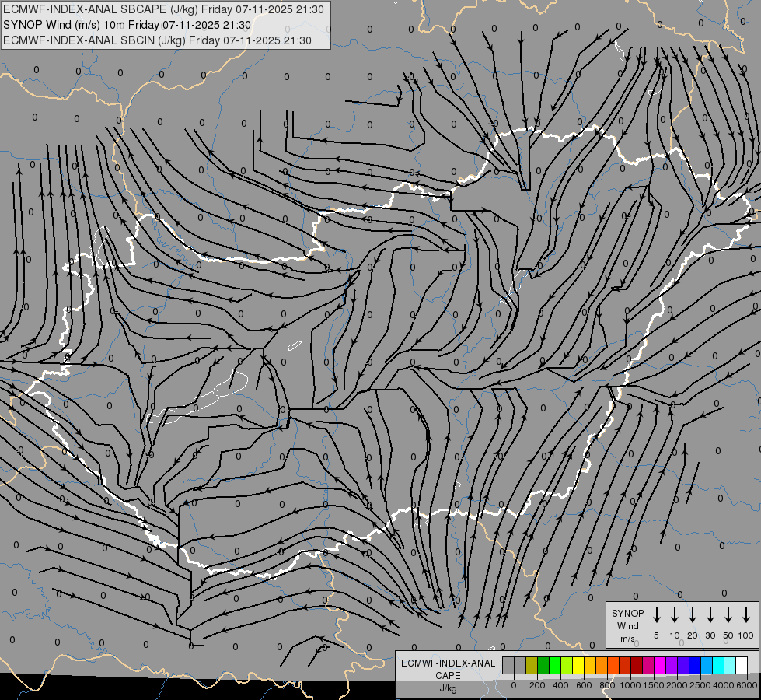Click the '1500' tick label of the CAPE scale
This screenshot has height=700, width=761.
coord(654,685)
